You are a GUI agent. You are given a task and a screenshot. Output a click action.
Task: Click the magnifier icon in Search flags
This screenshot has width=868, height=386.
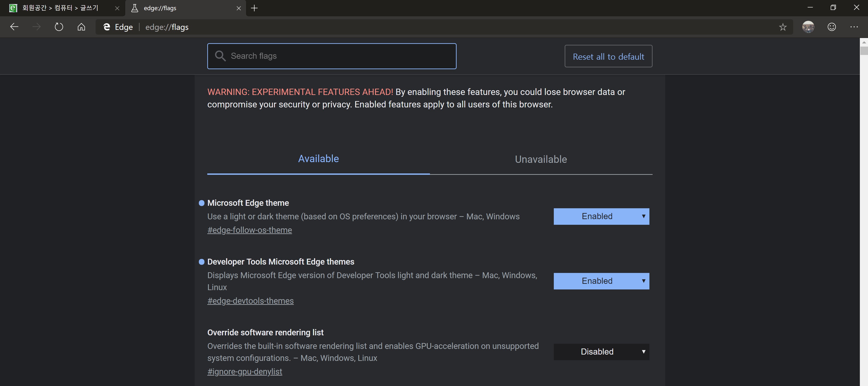click(x=220, y=56)
